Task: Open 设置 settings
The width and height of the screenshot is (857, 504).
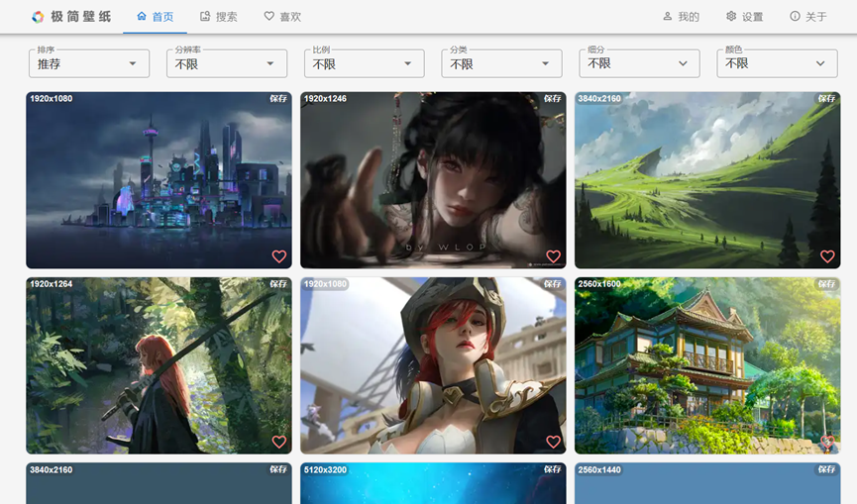Action: click(x=744, y=17)
